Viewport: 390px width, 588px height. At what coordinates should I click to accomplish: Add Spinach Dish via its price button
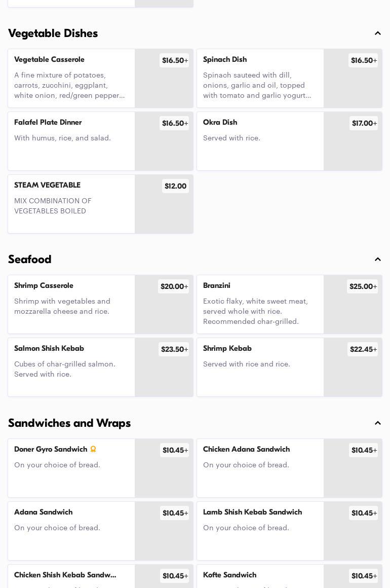[x=363, y=60]
